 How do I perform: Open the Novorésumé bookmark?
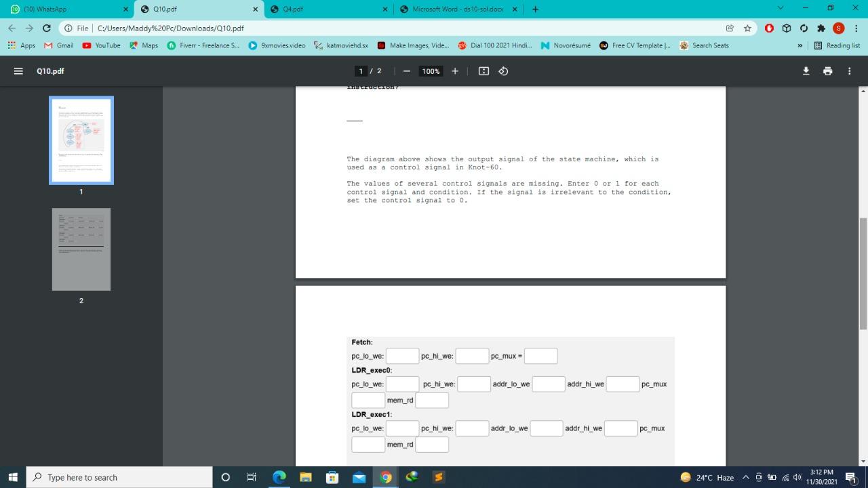566,45
